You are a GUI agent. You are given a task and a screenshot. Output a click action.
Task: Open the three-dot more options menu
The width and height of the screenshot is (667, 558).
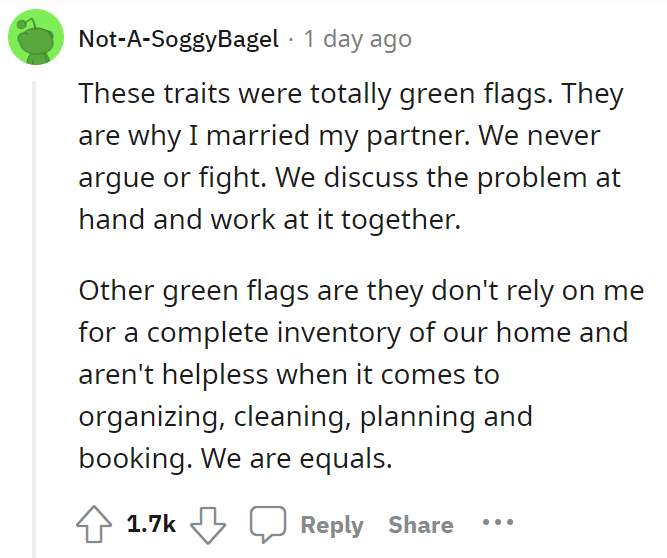(498, 521)
